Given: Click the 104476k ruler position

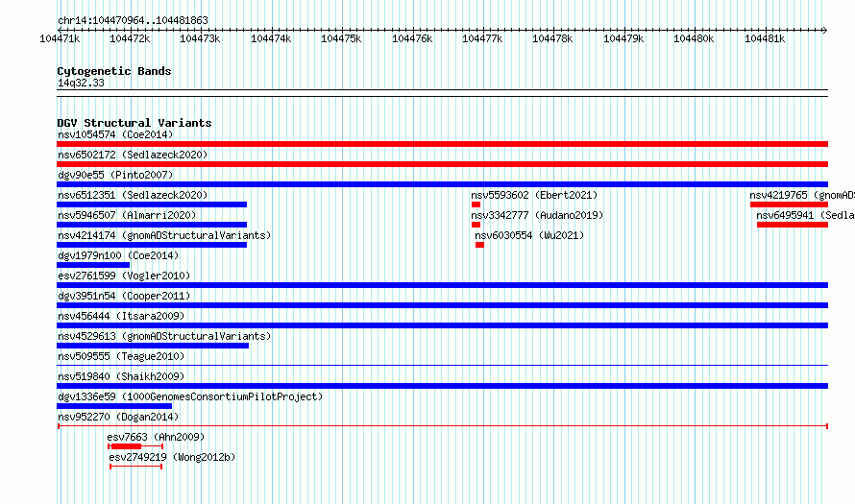Looking at the screenshot, I should (x=412, y=38).
